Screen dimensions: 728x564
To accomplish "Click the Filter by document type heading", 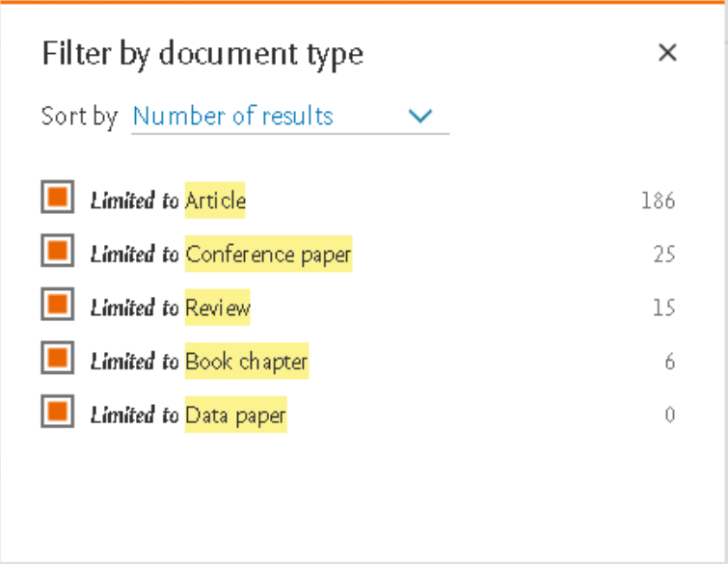I will click(202, 54).
